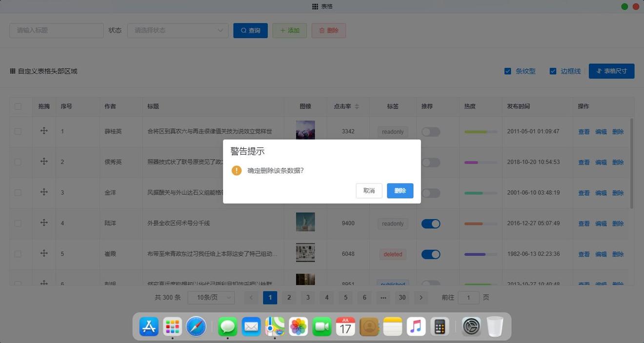
Task: Go to page 3 in pagination
Action: click(x=307, y=298)
